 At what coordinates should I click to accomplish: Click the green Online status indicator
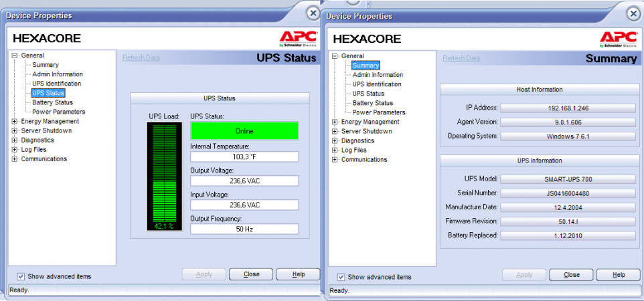pos(244,131)
